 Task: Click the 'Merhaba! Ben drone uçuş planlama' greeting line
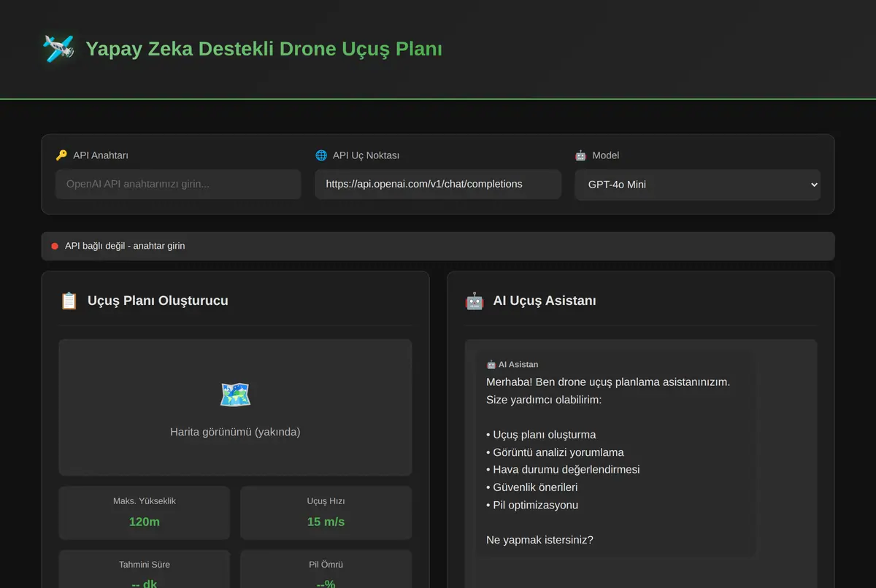[608, 382]
